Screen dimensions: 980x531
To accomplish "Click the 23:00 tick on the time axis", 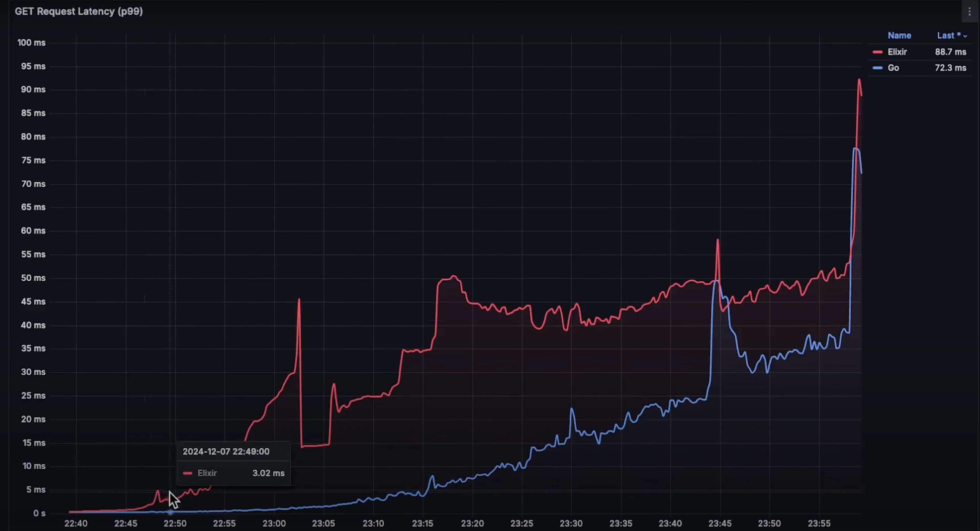I will (274, 523).
